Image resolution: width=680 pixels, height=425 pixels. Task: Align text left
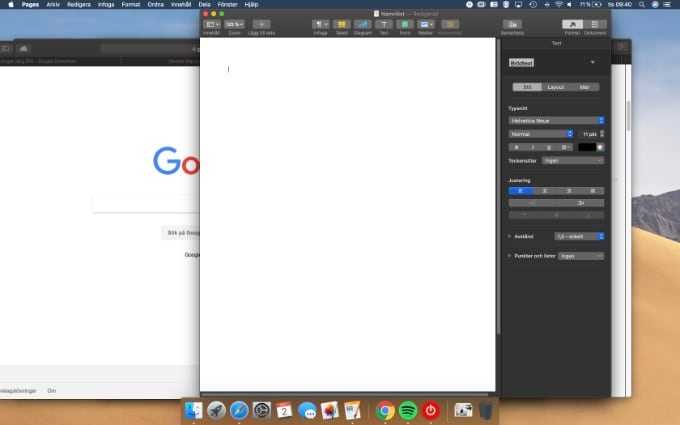(x=520, y=191)
